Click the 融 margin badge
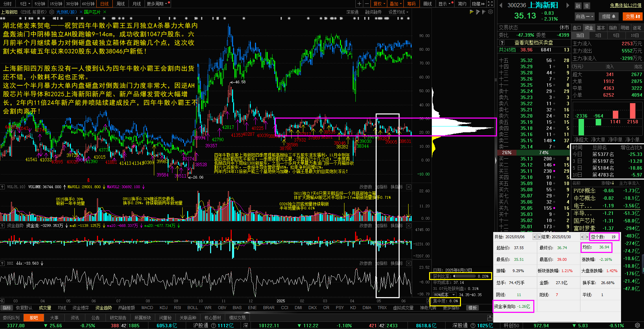Screen dimensions: 644x329 (x=578, y=6)
